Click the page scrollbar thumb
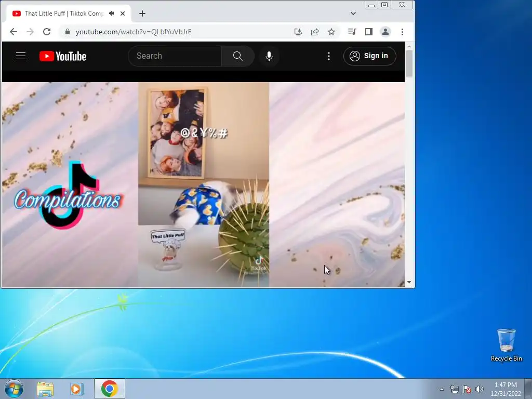Viewport: 532px width, 399px height. tap(409, 63)
